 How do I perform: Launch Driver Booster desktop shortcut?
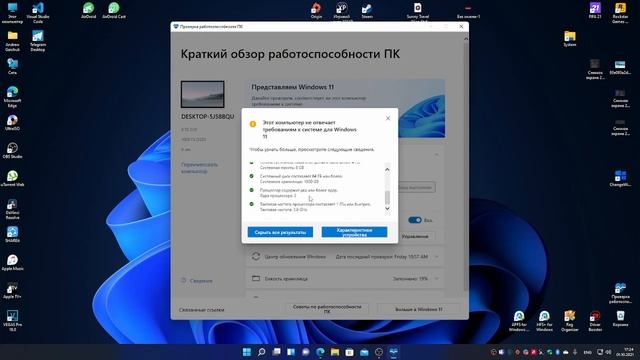[x=595, y=321]
